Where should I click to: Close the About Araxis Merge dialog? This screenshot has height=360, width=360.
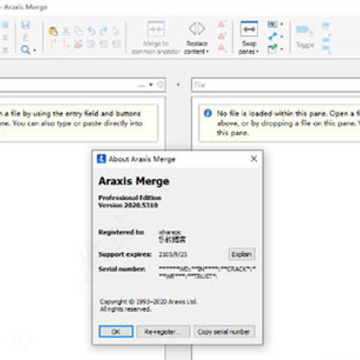coord(254,159)
